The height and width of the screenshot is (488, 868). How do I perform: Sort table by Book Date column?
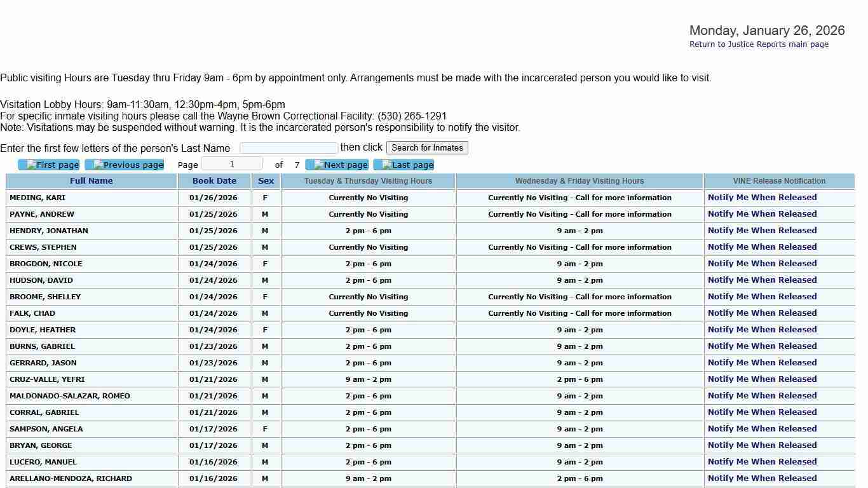(214, 181)
